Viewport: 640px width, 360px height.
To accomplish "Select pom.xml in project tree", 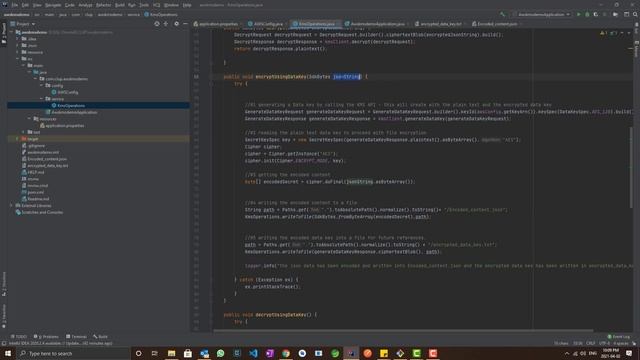I will [33, 192].
